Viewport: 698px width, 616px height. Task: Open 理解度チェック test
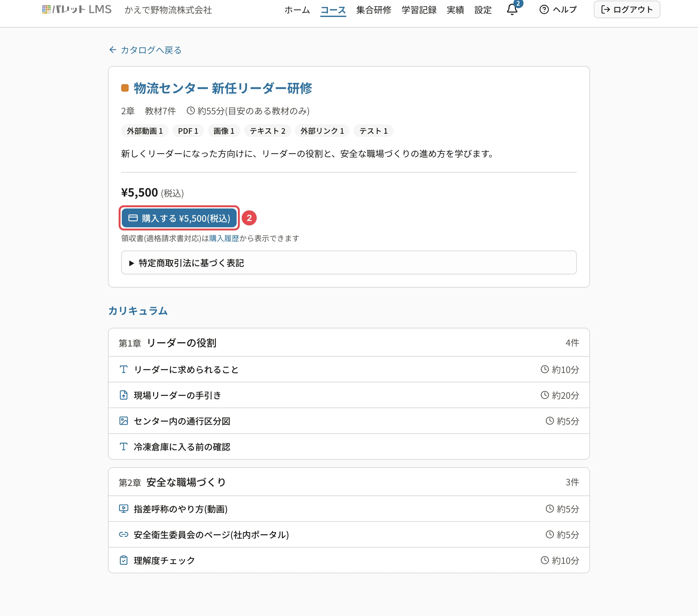tap(349, 560)
